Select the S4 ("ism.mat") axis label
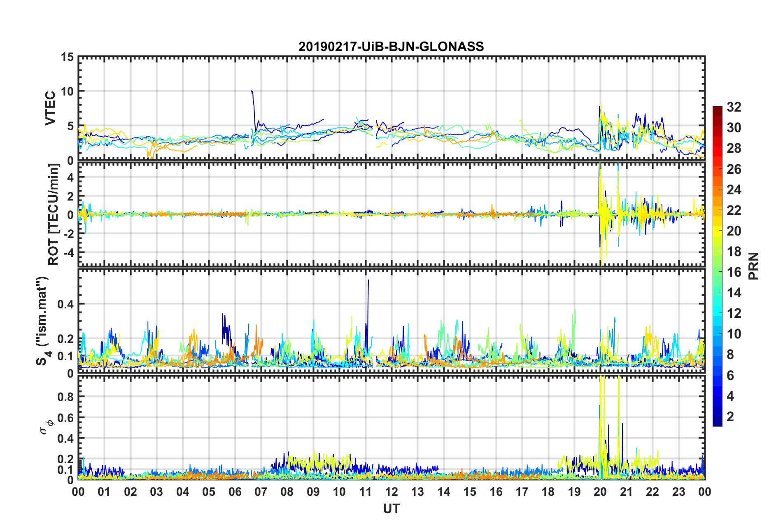The height and width of the screenshot is (532, 783). [x=43, y=321]
